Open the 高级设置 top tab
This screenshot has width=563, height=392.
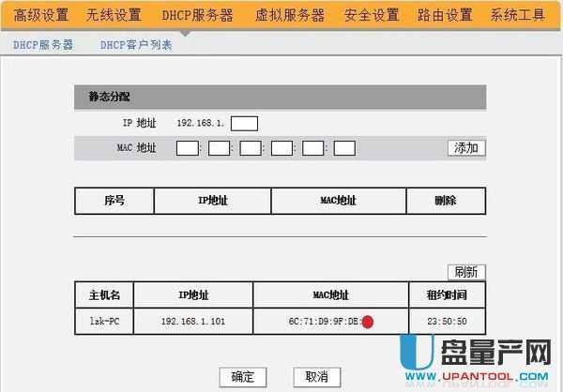(41, 15)
